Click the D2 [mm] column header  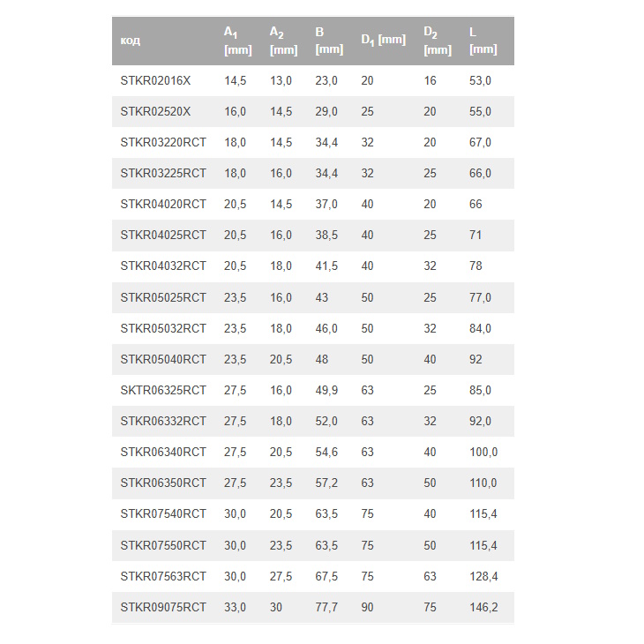coord(438,41)
